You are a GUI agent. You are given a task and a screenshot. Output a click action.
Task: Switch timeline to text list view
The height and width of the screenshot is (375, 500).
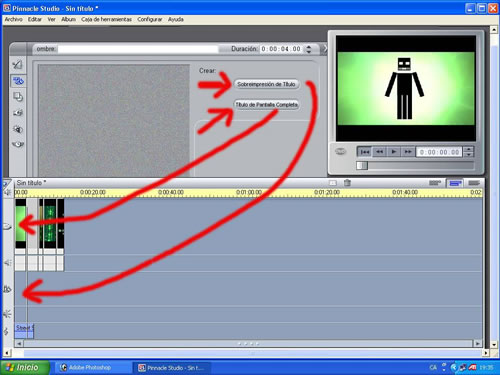point(474,183)
